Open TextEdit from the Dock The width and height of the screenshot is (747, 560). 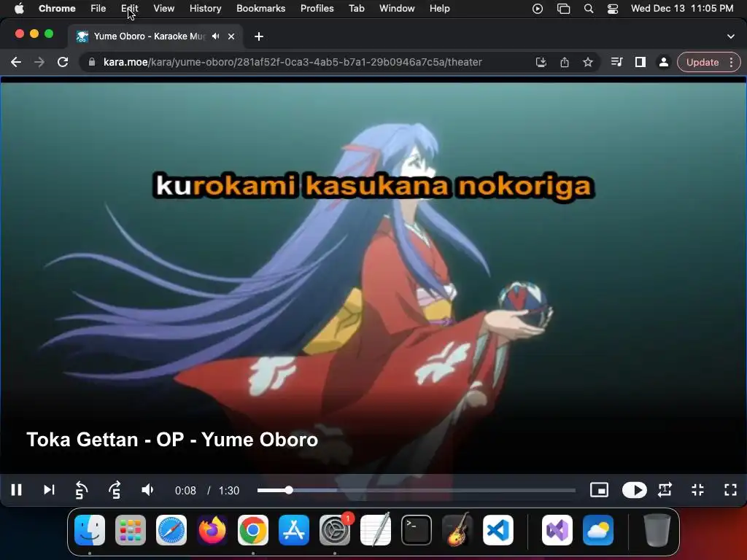(x=376, y=530)
